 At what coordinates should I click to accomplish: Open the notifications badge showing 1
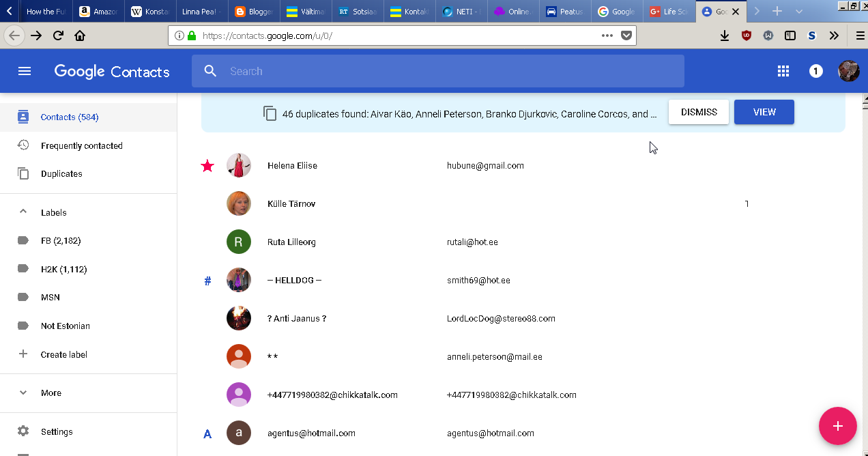(815, 71)
